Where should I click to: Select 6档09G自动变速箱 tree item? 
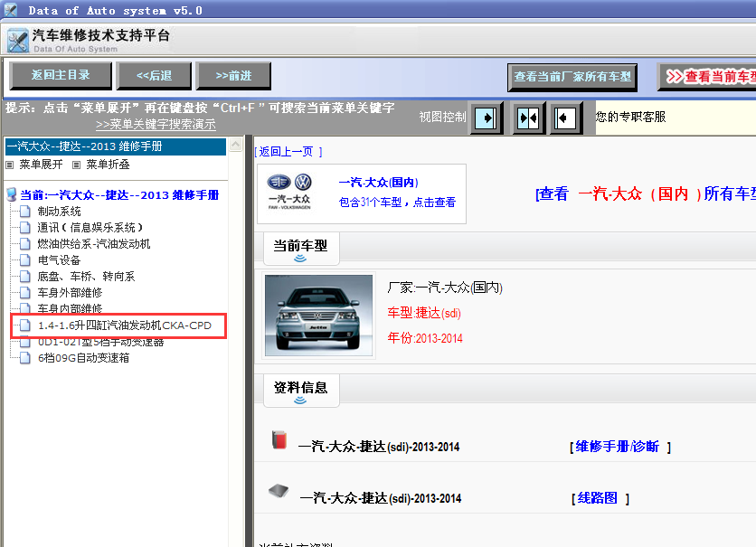83,358
